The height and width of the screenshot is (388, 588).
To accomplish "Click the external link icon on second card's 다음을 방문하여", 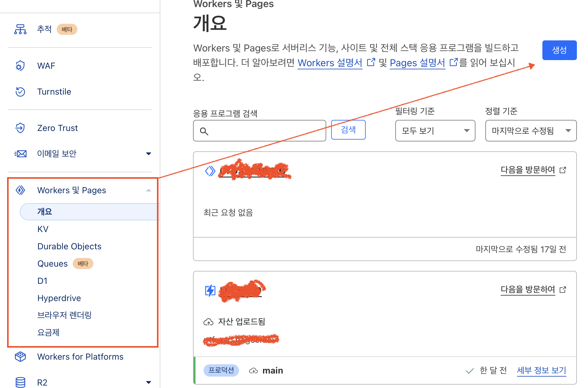I will [x=563, y=290].
